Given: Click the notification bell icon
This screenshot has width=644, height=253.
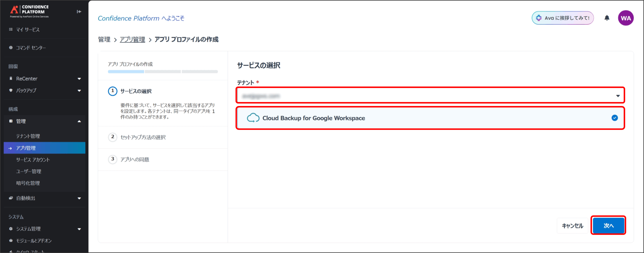Looking at the screenshot, I should click(607, 18).
